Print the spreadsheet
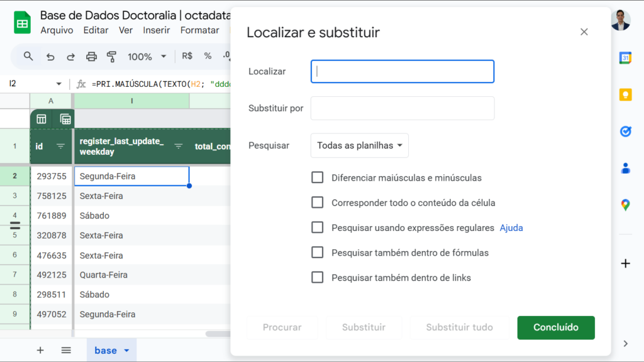The width and height of the screenshot is (644, 362). 91,57
